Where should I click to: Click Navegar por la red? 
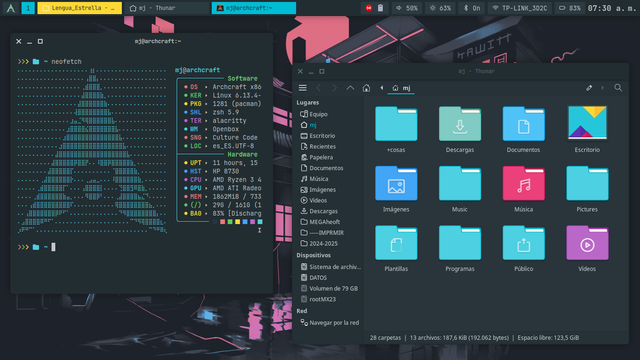(329, 323)
